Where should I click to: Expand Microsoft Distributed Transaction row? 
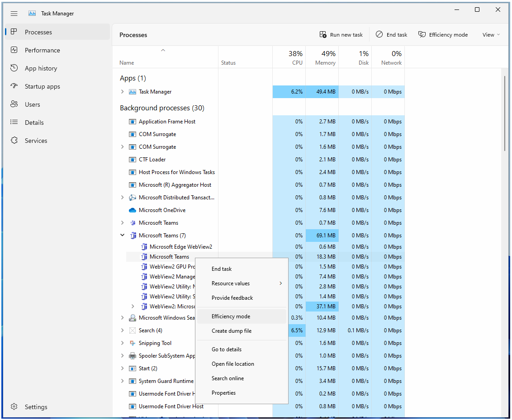122,198
